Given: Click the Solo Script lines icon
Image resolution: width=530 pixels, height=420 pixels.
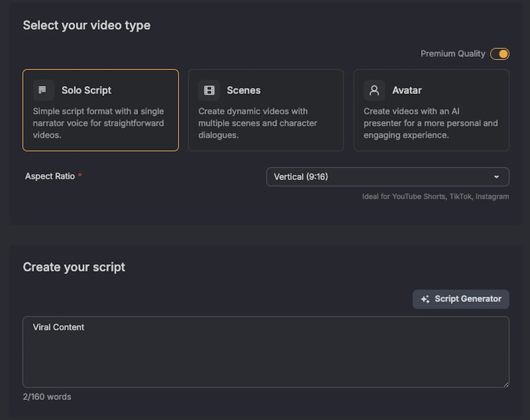Looking at the screenshot, I should point(43,90).
